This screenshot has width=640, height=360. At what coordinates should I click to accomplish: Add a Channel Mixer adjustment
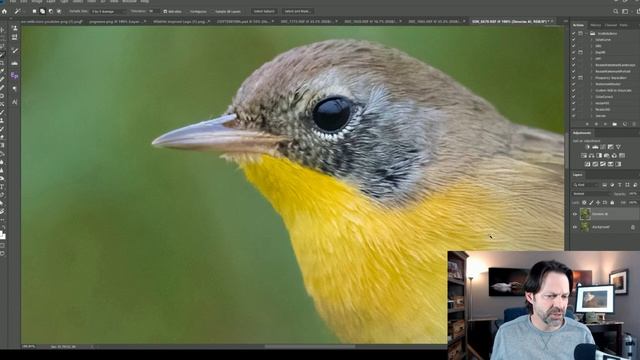pos(614,156)
